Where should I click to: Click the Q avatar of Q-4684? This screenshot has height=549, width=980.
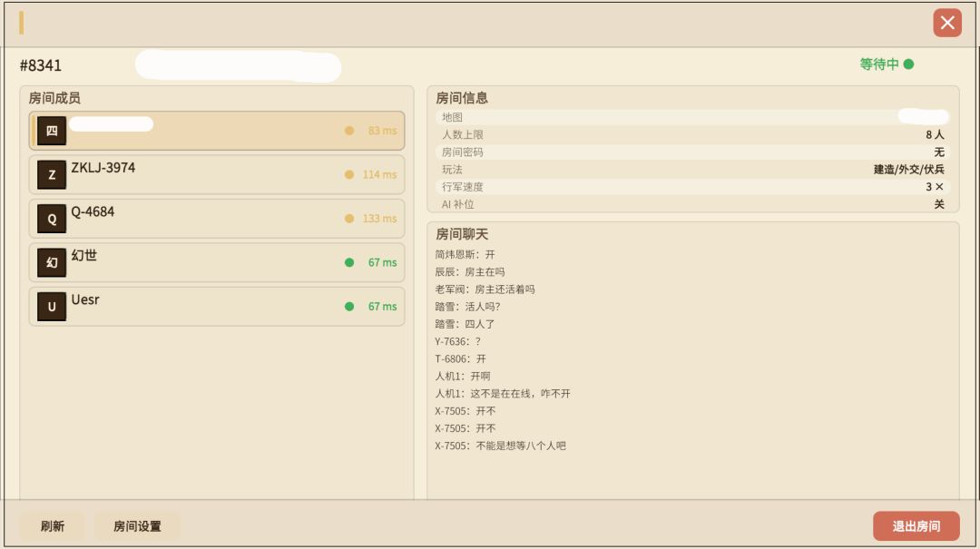click(52, 218)
